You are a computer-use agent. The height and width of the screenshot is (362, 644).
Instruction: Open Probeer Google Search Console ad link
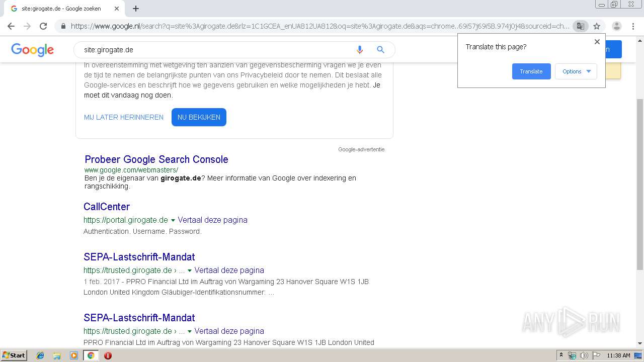[x=156, y=159]
